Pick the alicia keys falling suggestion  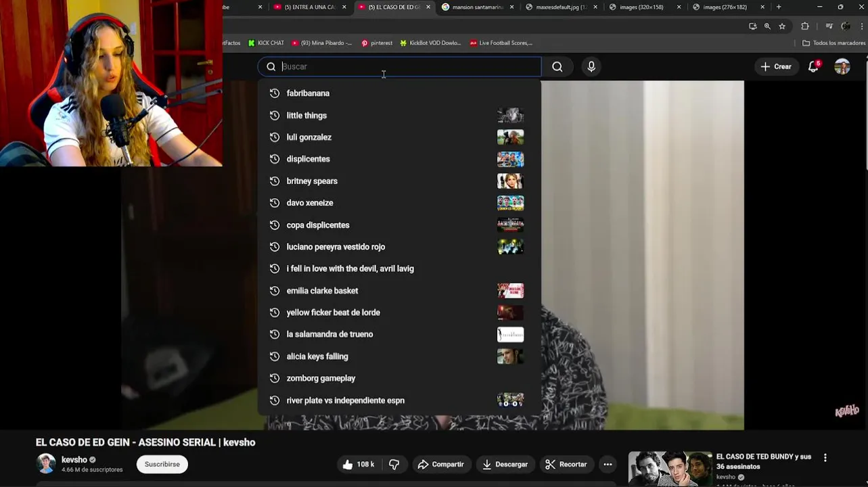tap(399, 356)
